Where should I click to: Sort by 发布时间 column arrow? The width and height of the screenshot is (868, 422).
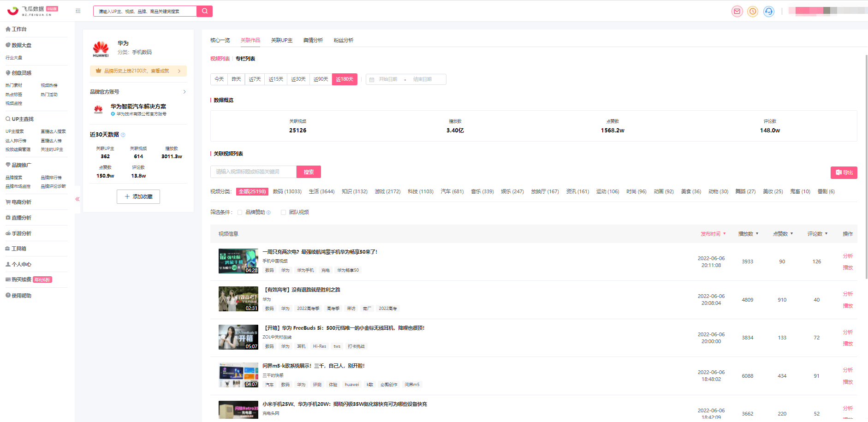725,234
